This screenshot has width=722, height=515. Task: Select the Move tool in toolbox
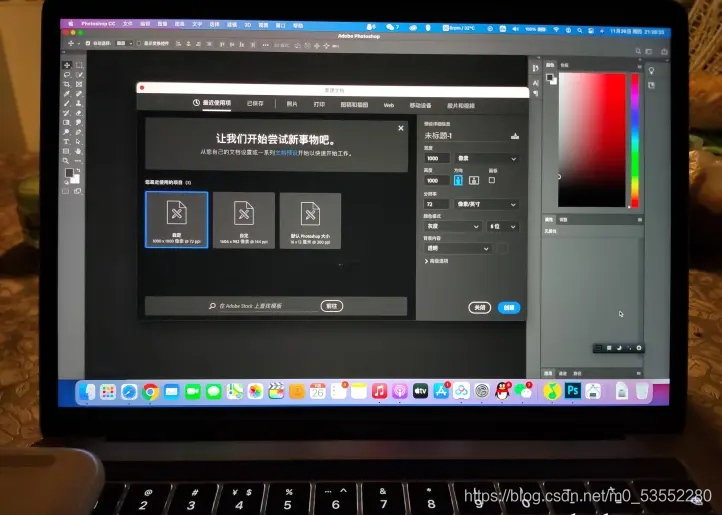point(67,65)
